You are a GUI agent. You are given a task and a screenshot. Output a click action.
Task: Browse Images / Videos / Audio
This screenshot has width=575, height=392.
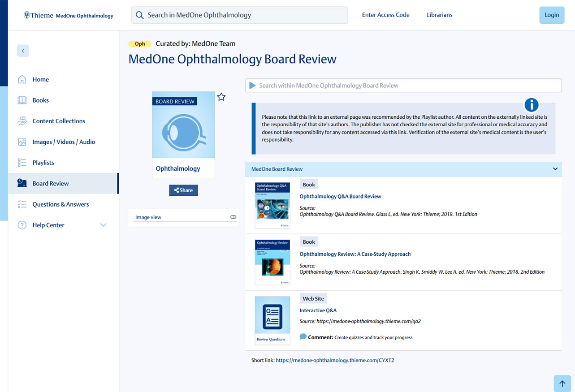(63, 142)
